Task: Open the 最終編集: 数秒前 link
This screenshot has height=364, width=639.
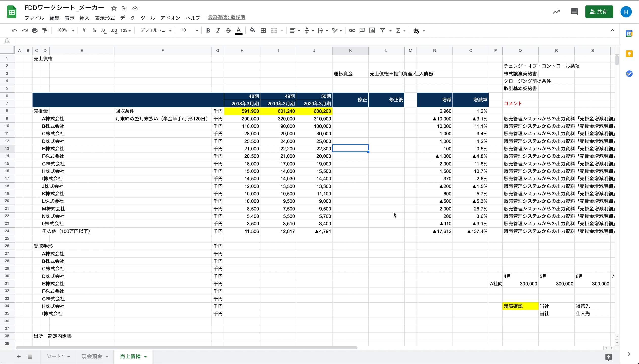Action: (226, 17)
